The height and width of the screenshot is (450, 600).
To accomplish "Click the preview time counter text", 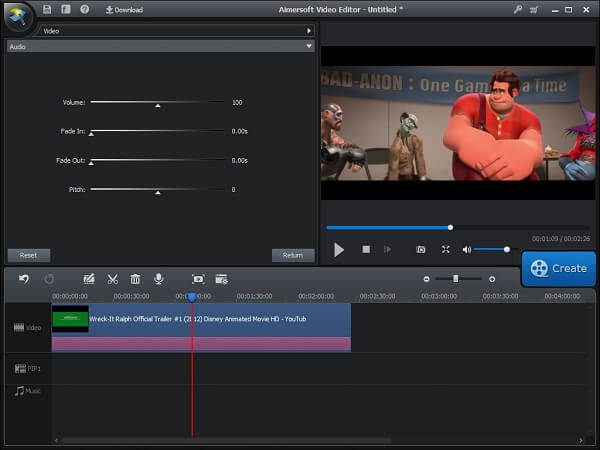I will (561, 239).
